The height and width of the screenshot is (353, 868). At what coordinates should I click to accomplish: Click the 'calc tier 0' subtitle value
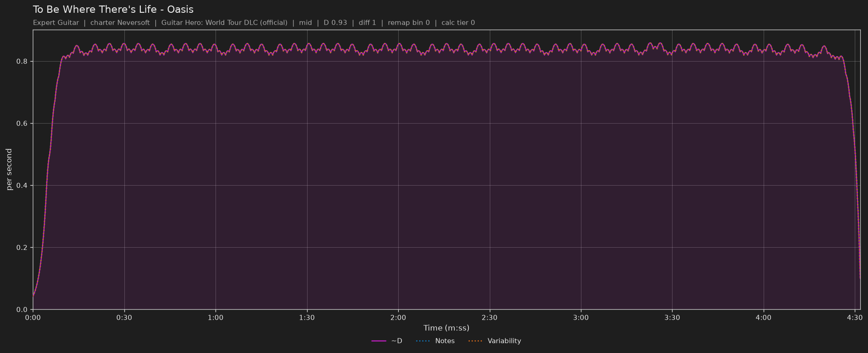pos(458,22)
